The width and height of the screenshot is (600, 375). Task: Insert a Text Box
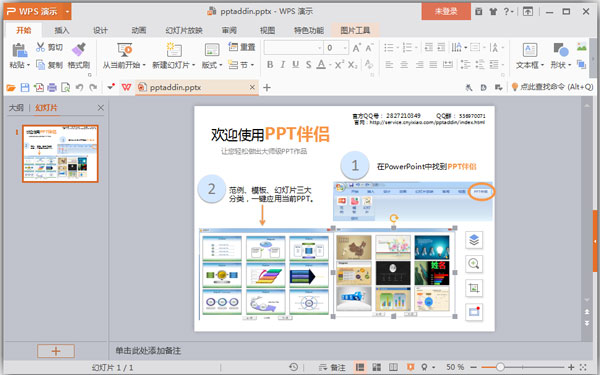coord(530,50)
